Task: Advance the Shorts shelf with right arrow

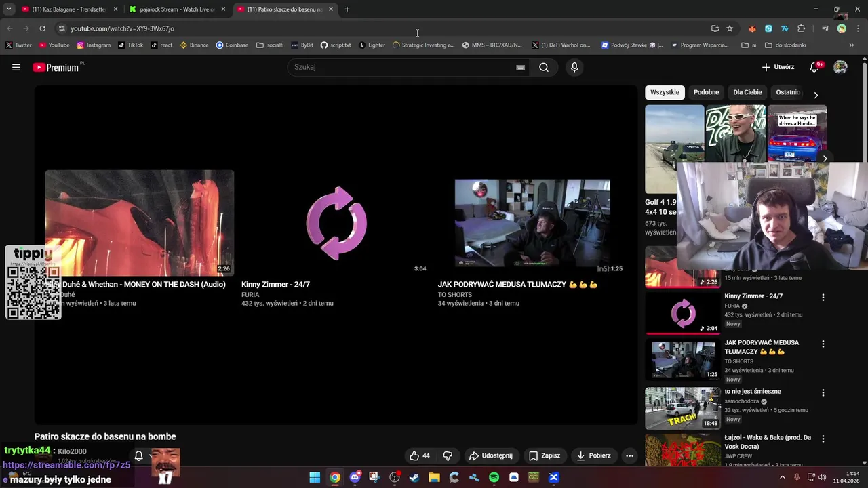Action: pos(825,159)
